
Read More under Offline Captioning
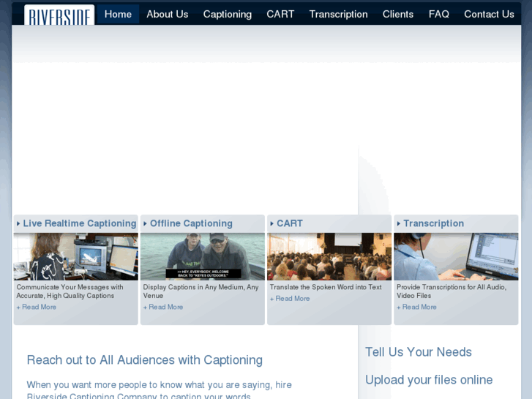click(165, 307)
